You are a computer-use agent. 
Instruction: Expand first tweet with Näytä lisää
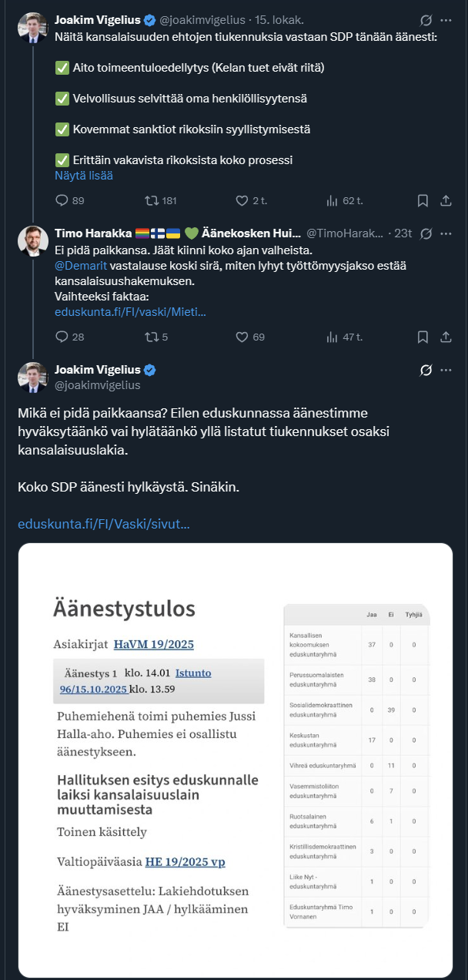point(84,176)
